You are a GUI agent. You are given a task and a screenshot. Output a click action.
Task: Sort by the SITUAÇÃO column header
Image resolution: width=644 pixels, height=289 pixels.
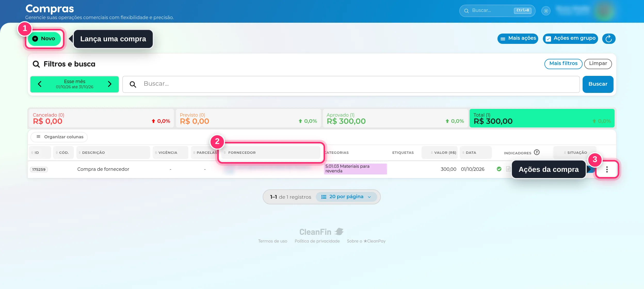coord(575,152)
